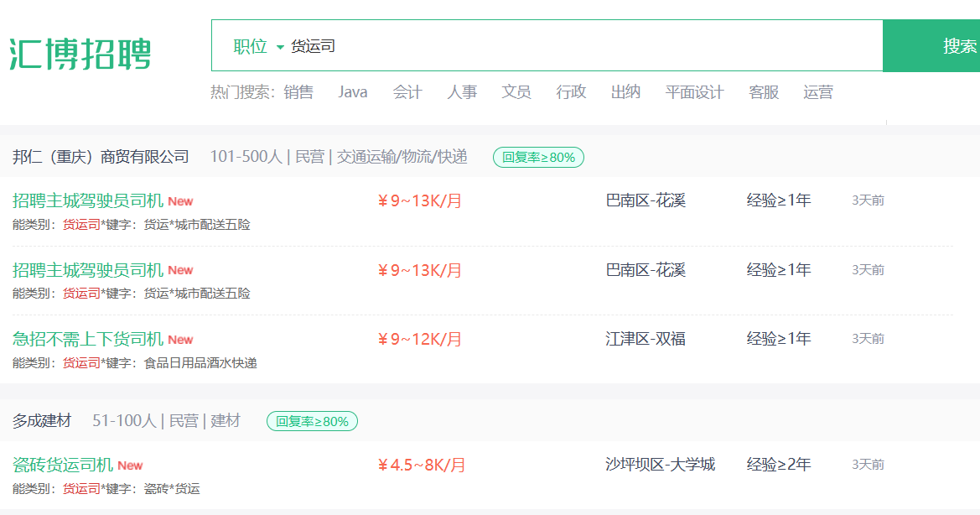
Task: Click 回复率≥80% badge beside 多成建材
Action: [x=313, y=421]
